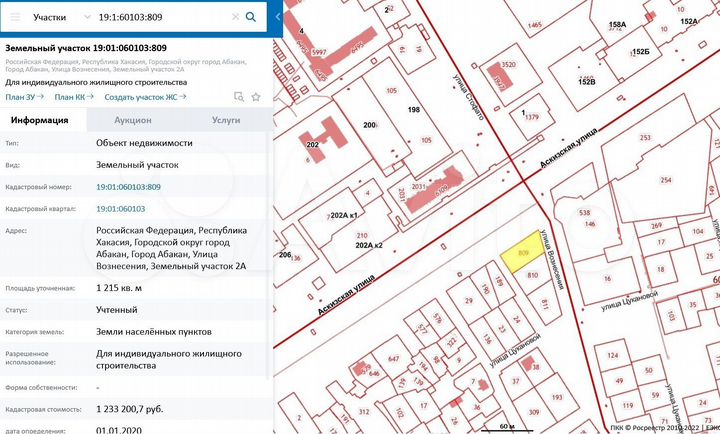Viewport: 720px width, 434px height.
Task: Open cadastral number link 19:01:060103:809
Action: pos(128,187)
